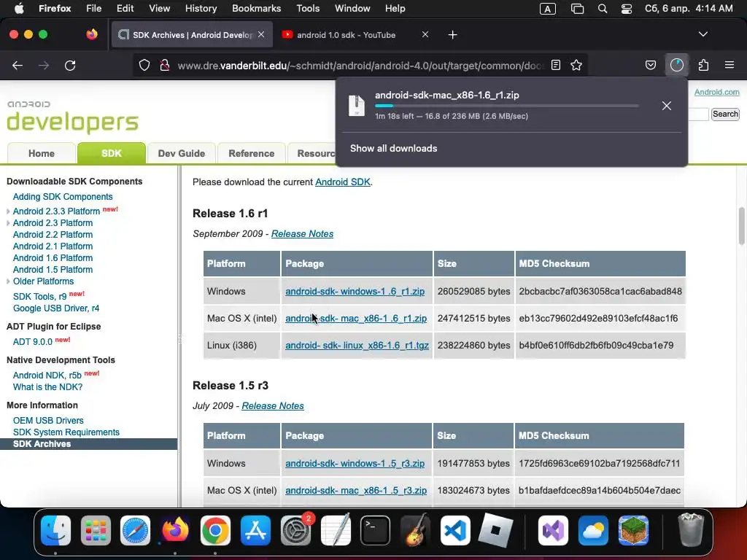
Task: Open the Extensions puzzle-piece icon
Action: coord(703,65)
